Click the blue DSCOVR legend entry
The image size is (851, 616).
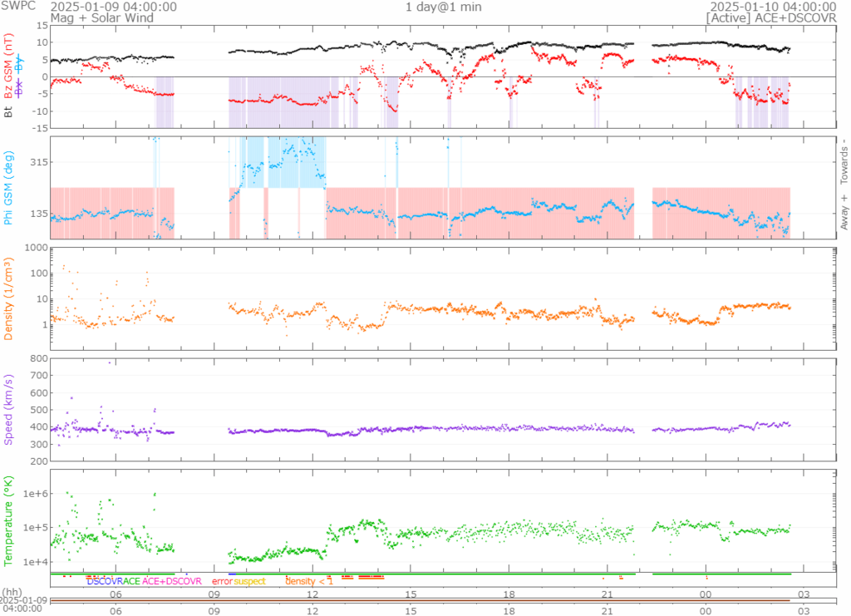pyautogui.click(x=104, y=581)
